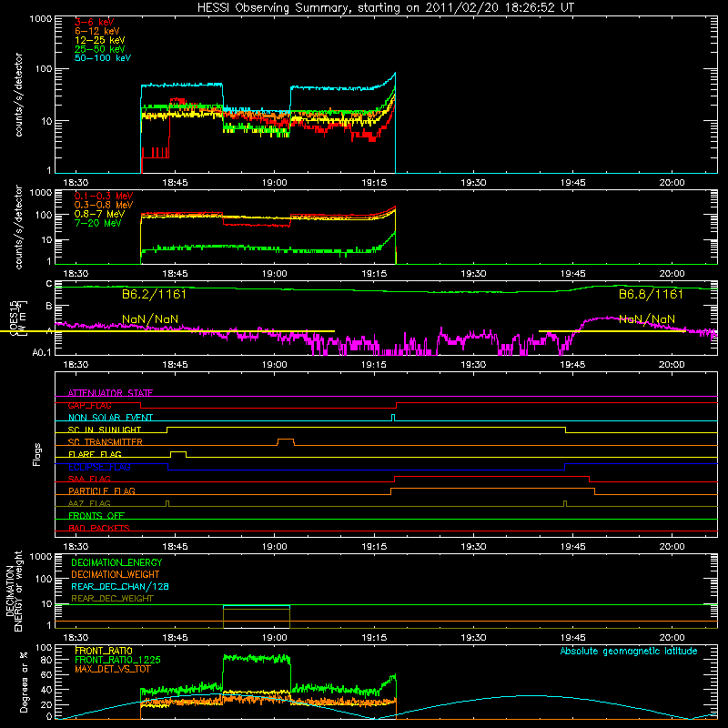The image size is (728, 728).
Task: Click the 0.3-0.8 MeV legend entry
Action: click(104, 205)
